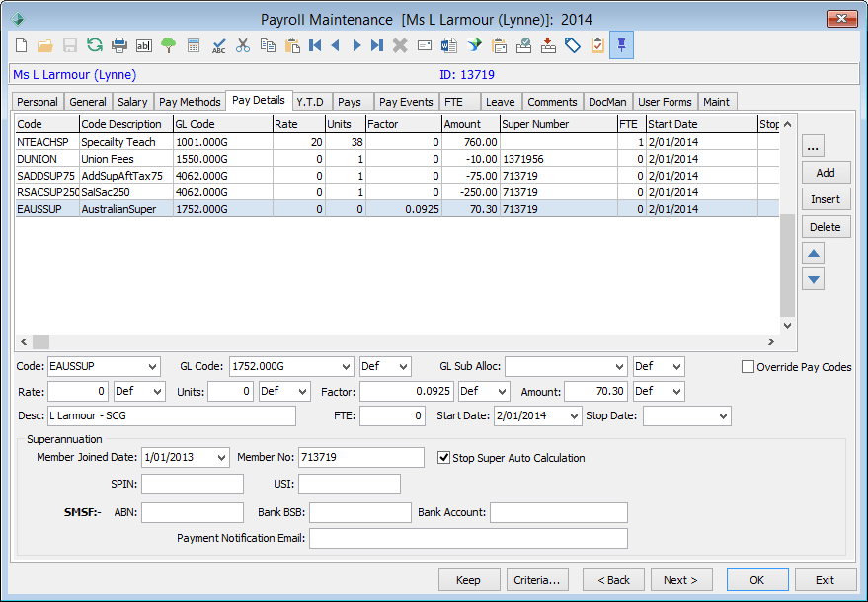The height and width of the screenshot is (602, 868).
Task: Click the grid's horizontal scrollbar thumb
Action: click(40, 341)
